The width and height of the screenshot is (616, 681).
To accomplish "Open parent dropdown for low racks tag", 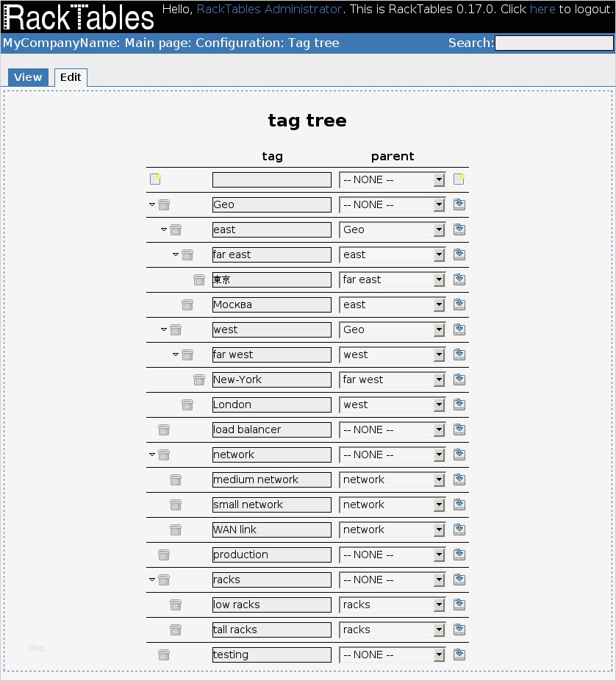I will pyautogui.click(x=392, y=605).
